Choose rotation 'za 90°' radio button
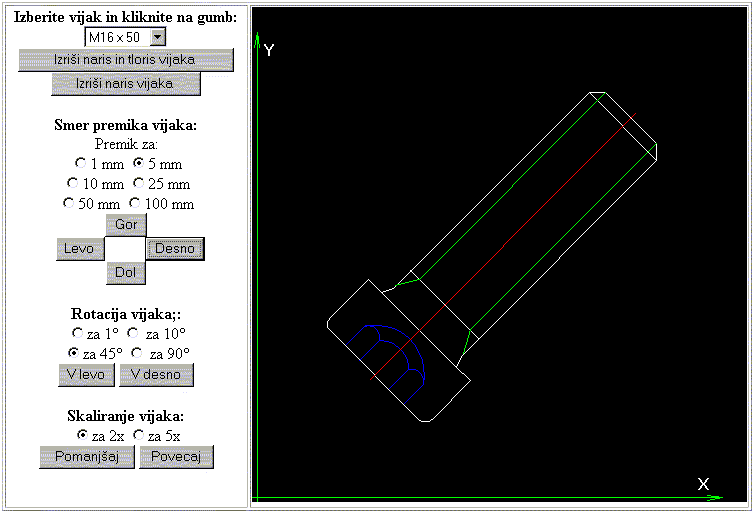This screenshot has width=754, height=514. click(137, 353)
